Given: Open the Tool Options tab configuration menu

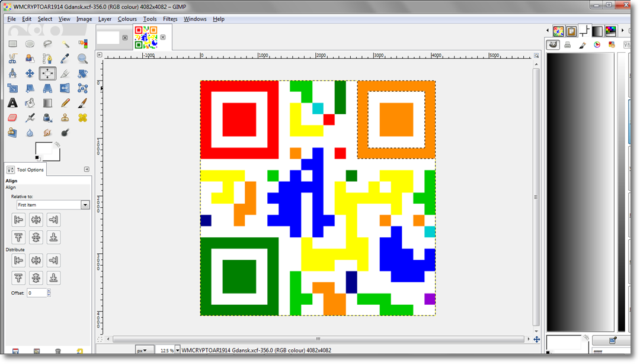Looking at the screenshot, I should [87, 169].
